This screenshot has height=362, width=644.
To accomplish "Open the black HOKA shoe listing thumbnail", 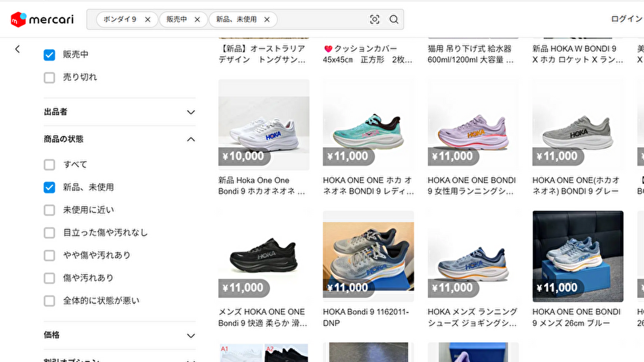I will coord(264,256).
